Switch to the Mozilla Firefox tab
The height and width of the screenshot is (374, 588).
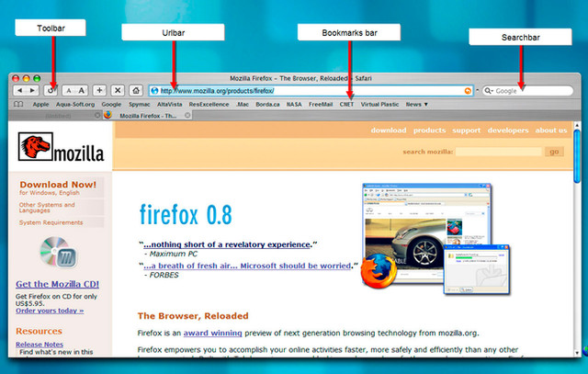coord(148,116)
